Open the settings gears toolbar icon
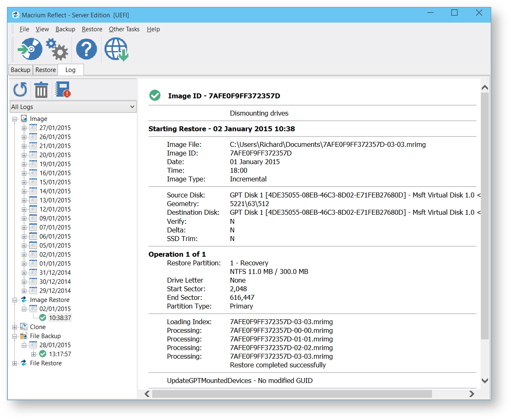This screenshot has width=511, height=420. coord(57,49)
